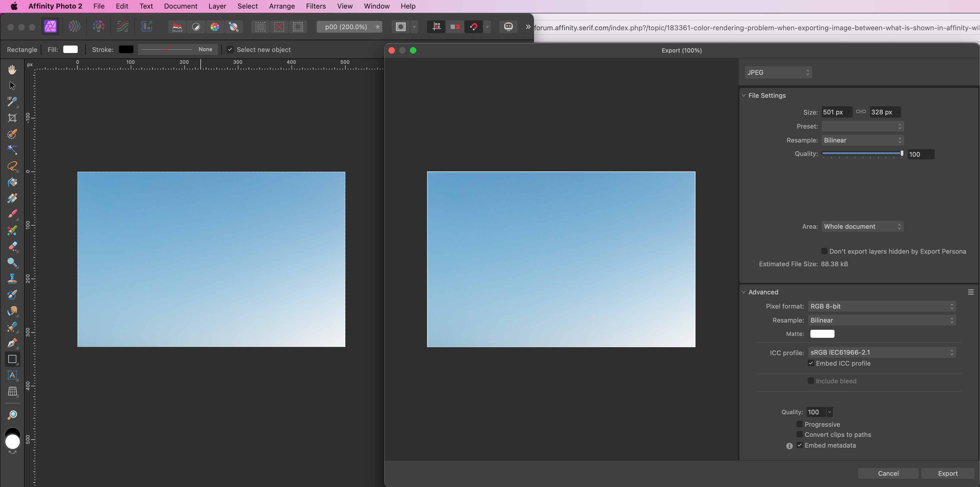
Task: Open the Advanced Resample Bilinear dropdown
Action: click(882, 320)
